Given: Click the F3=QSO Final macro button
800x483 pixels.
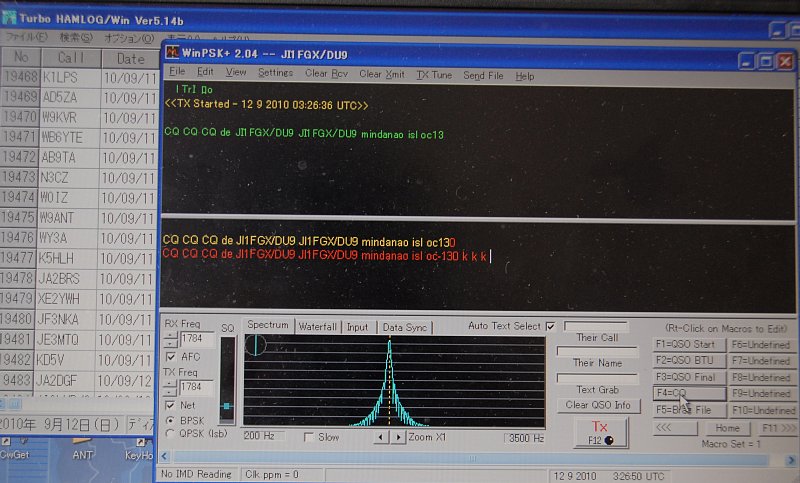Looking at the screenshot, I should point(689,377).
